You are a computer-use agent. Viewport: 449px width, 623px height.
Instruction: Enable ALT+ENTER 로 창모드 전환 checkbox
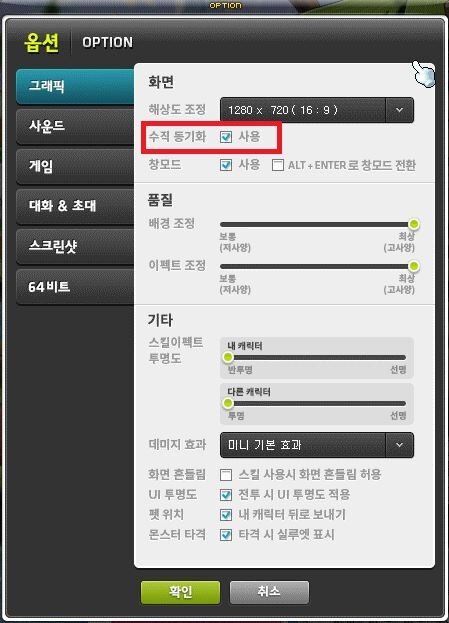(x=278, y=165)
